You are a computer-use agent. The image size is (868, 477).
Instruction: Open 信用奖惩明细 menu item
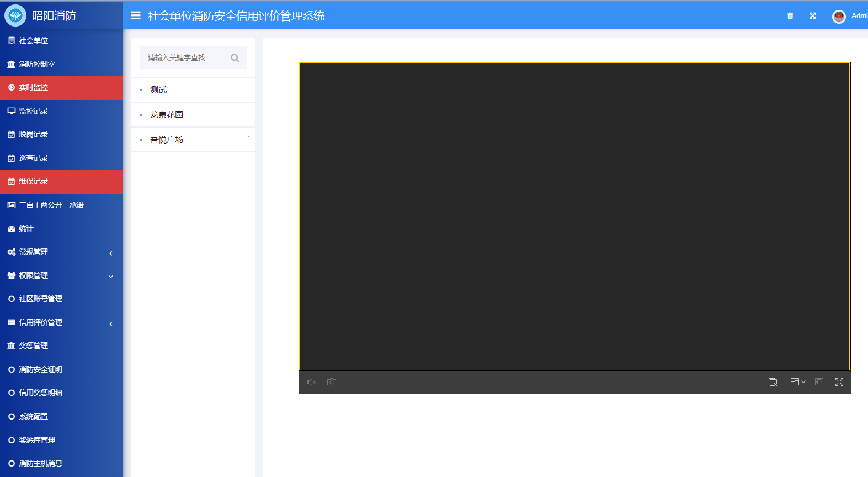(x=61, y=393)
